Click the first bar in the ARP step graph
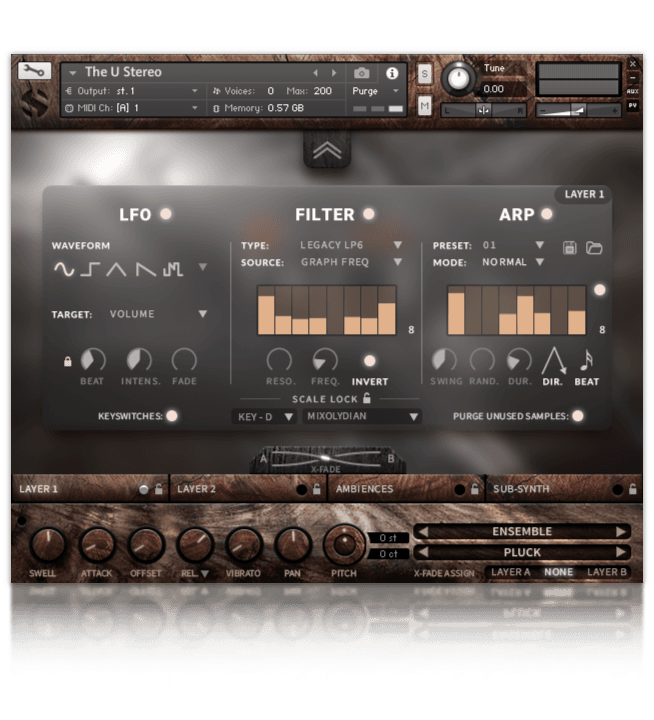 click(456, 310)
